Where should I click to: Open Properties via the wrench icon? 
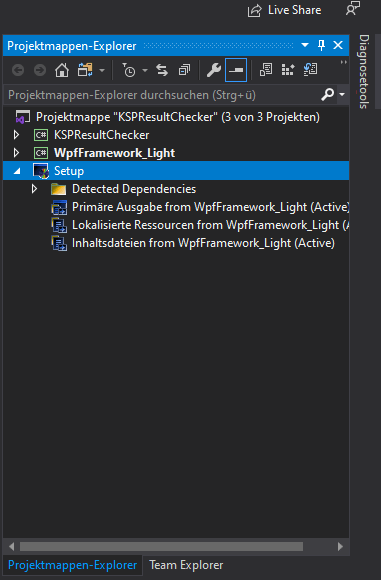214,70
